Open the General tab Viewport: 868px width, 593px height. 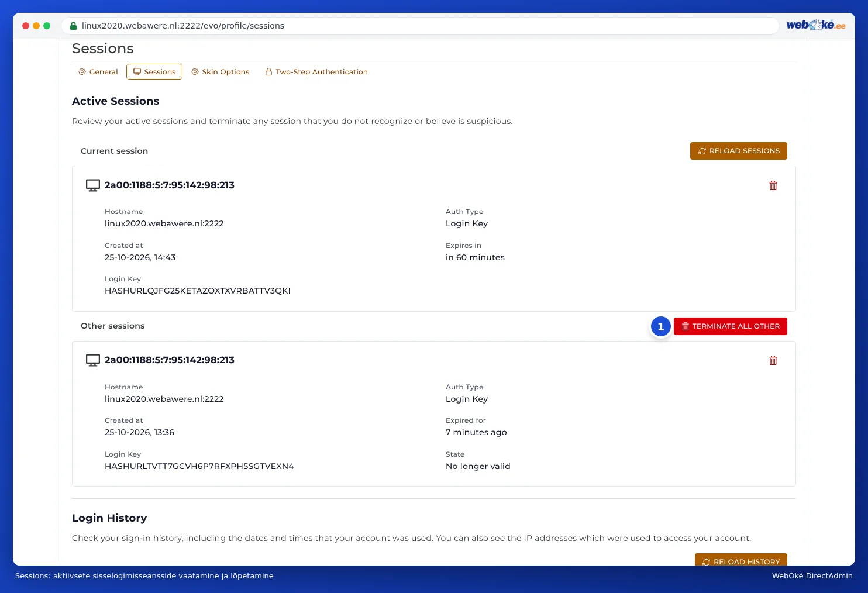tap(98, 72)
